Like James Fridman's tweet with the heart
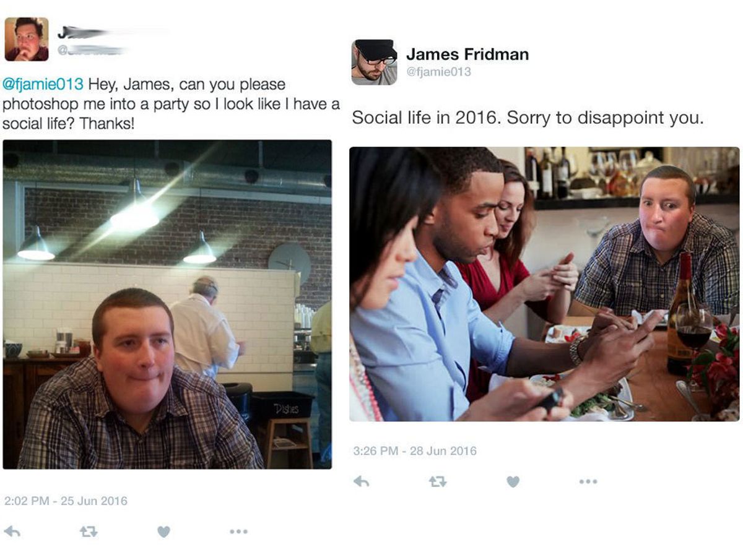 [x=513, y=481]
